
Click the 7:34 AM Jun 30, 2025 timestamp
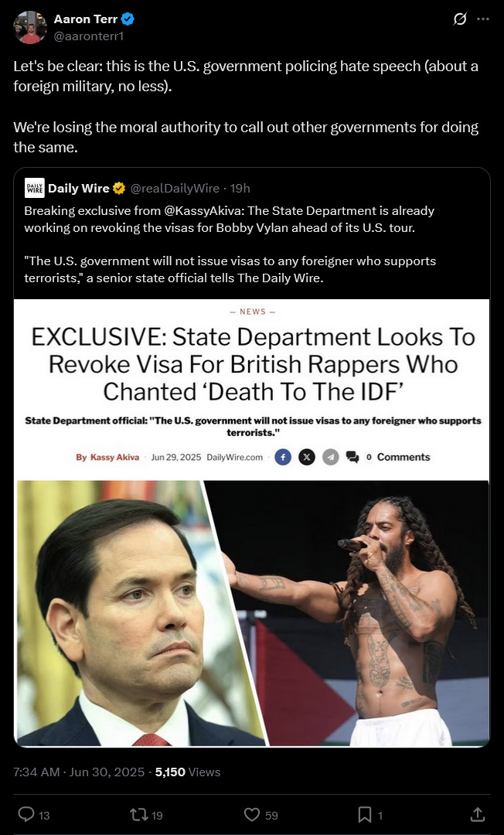(x=79, y=772)
